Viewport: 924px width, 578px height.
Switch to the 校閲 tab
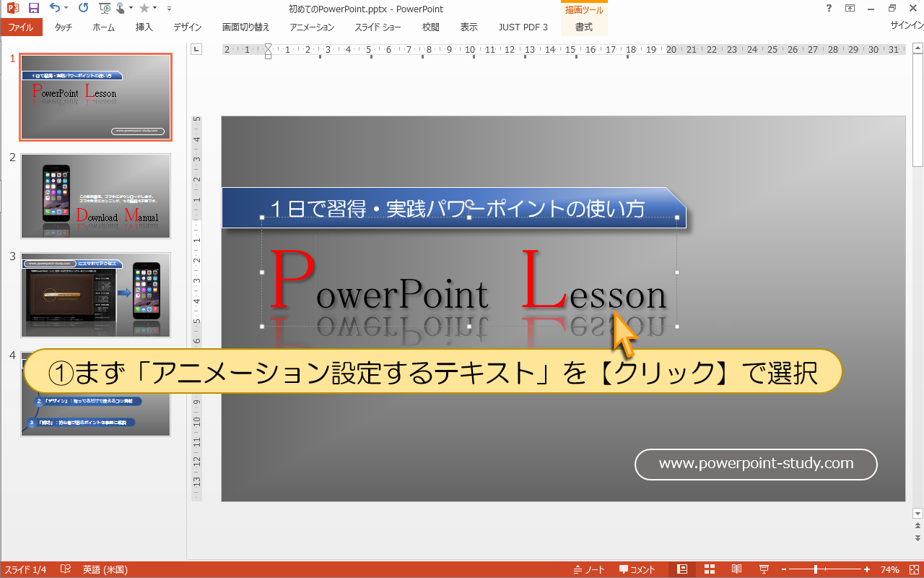(431, 27)
